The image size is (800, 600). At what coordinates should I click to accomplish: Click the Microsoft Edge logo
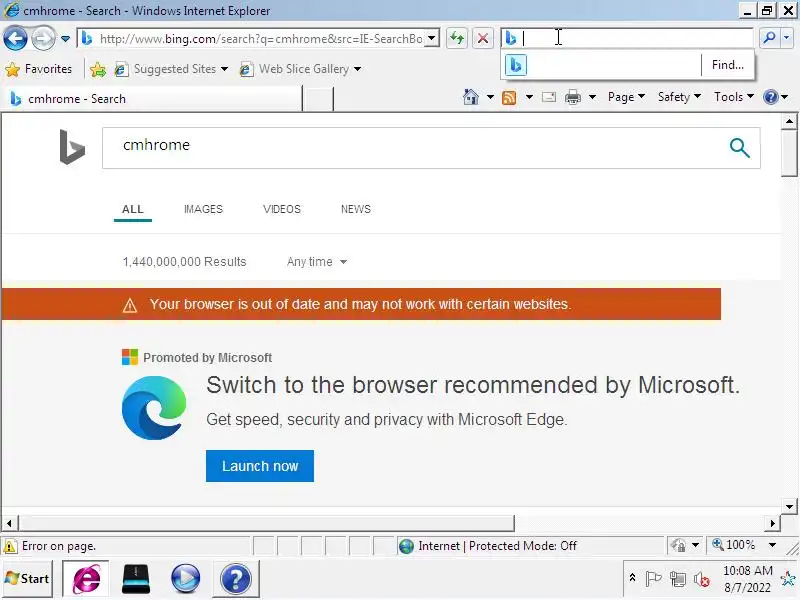pos(154,408)
